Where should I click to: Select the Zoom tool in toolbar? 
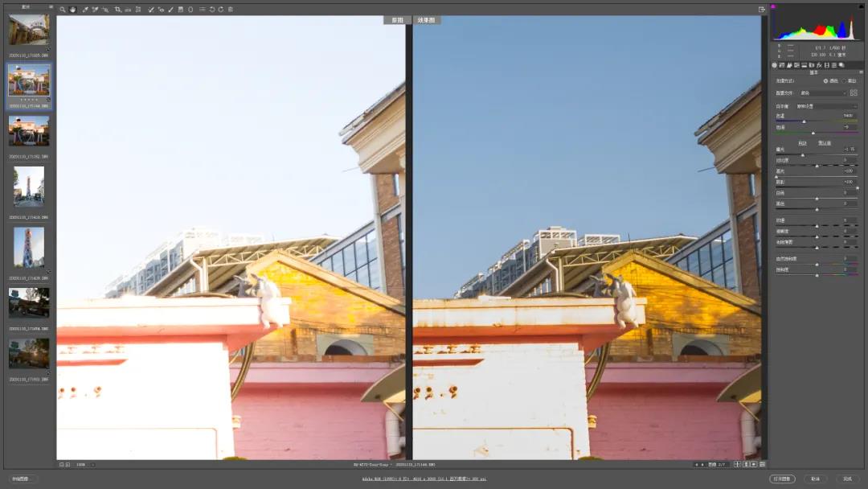(62, 10)
